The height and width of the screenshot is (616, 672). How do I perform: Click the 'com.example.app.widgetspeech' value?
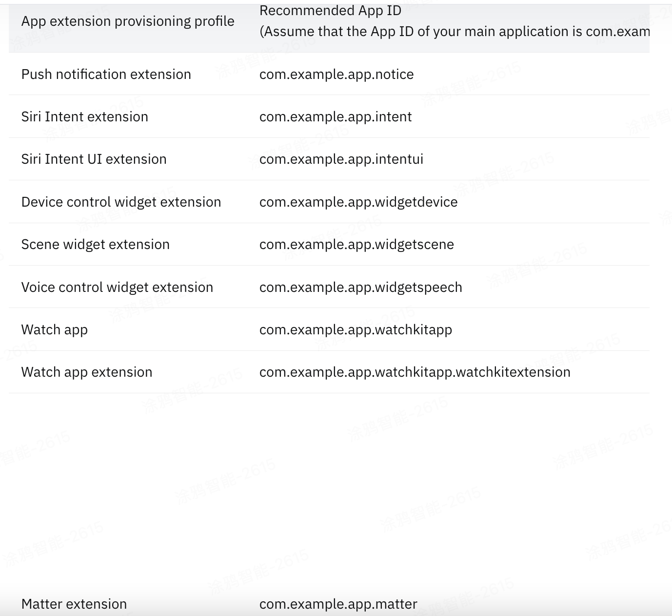361,288
